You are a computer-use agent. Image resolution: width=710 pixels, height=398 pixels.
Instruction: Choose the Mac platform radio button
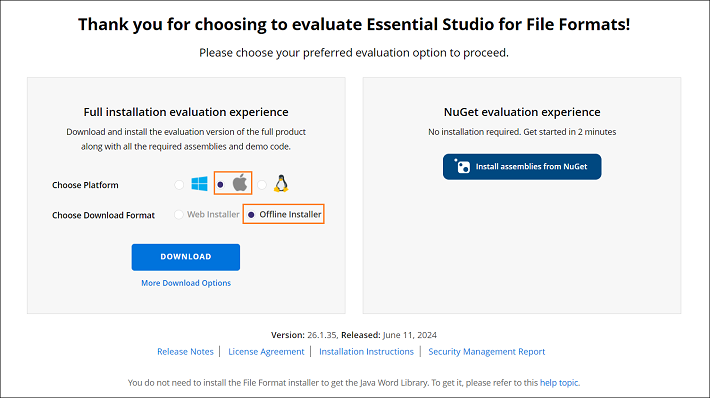pyautogui.click(x=221, y=185)
